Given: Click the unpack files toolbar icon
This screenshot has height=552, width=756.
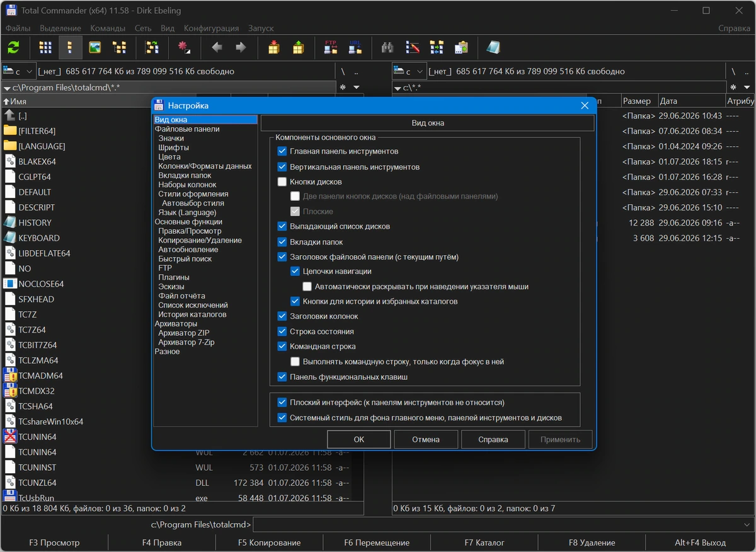Looking at the screenshot, I should click(x=298, y=47).
